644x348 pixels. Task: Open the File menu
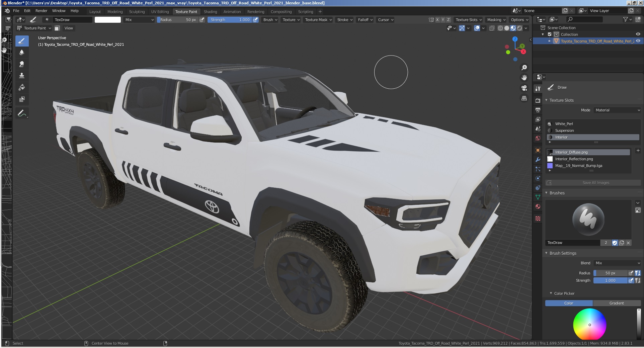point(16,11)
